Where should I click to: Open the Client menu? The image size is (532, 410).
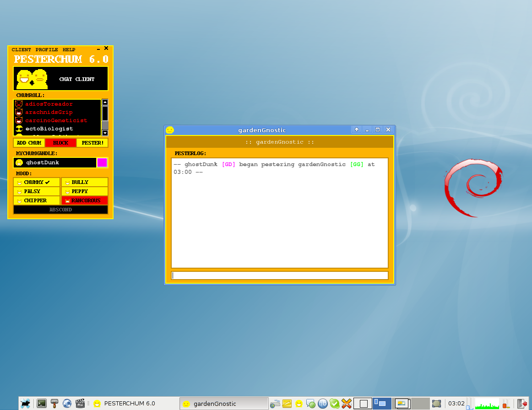click(22, 49)
